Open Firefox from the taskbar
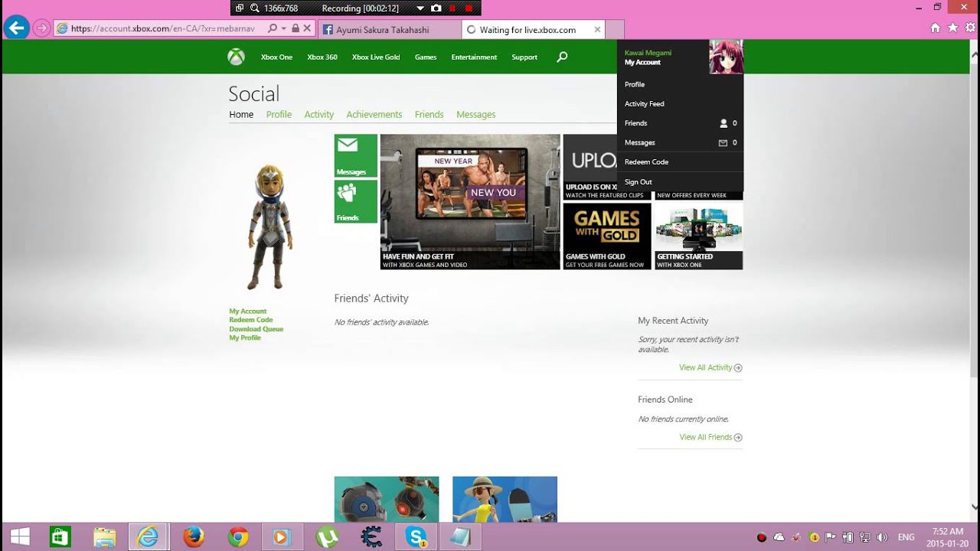The width and height of the screenshot is (980, 551). click(194, 537)
